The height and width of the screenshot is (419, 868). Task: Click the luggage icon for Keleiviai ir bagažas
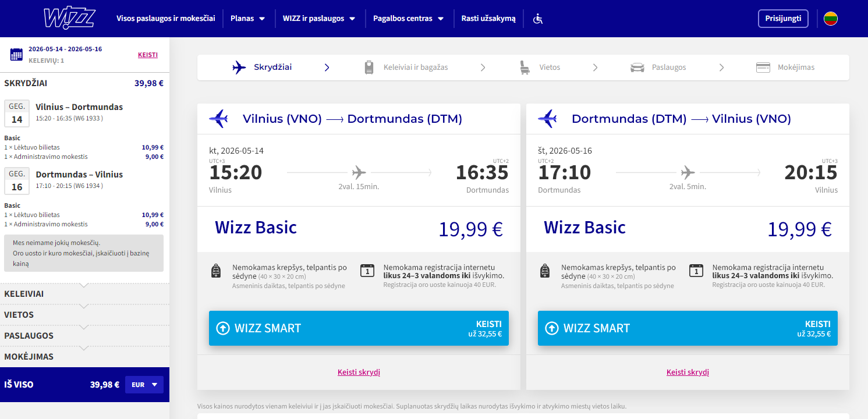tap(369, 68)
